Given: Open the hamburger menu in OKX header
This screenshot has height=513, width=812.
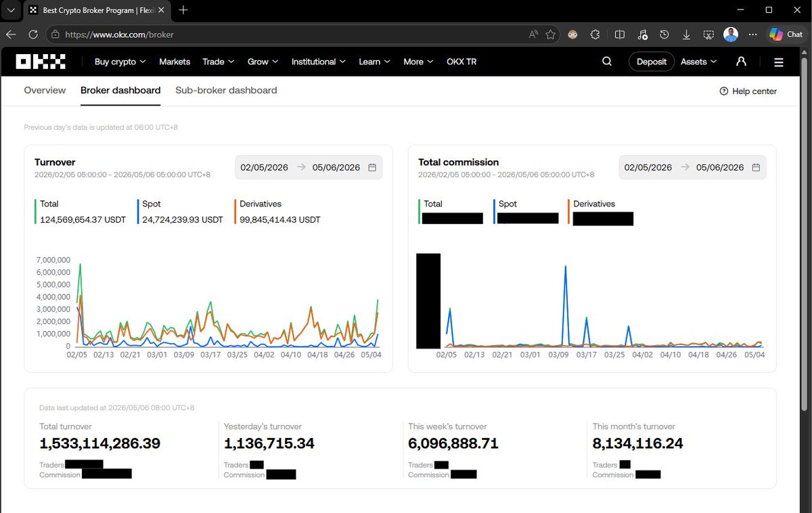Looking at the screenshot, I should pos(779,62).
